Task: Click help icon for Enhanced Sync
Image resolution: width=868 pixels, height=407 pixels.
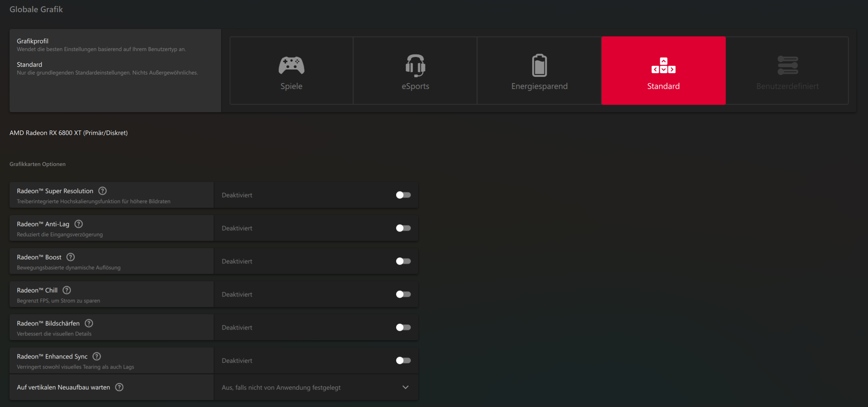Action: (97, 356)
